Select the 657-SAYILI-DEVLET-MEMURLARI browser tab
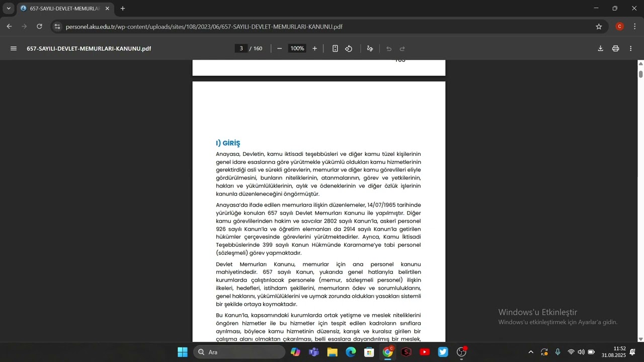 tap(65, 9)
